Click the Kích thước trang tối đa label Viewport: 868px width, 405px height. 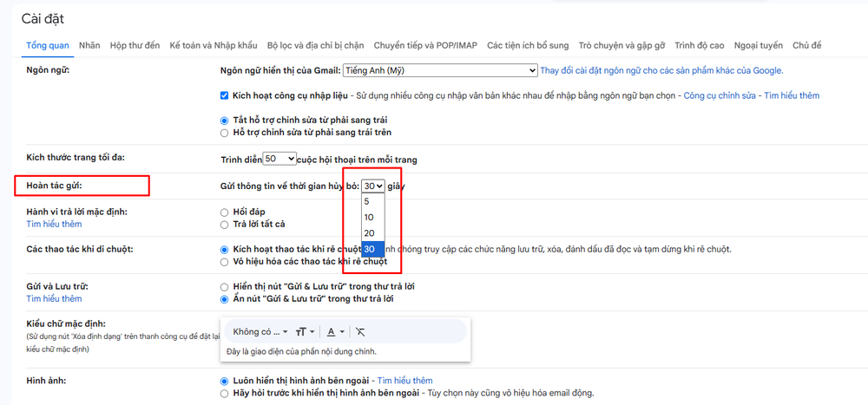coord(76,158)
